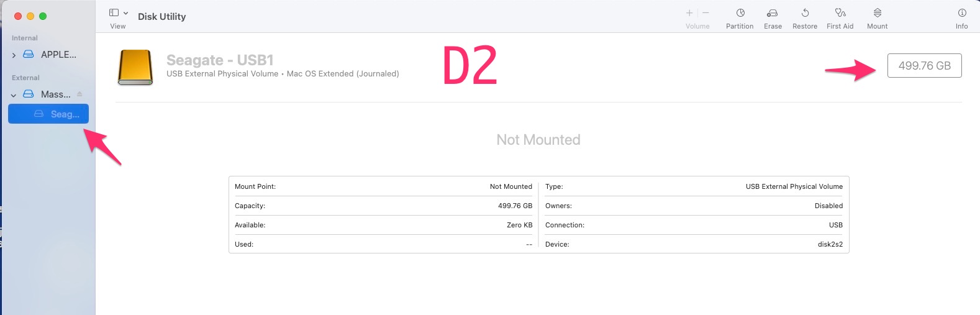Screen dimensions: 980x315
Task: Click the Zero KB available value
Action: tap(519, 225)
